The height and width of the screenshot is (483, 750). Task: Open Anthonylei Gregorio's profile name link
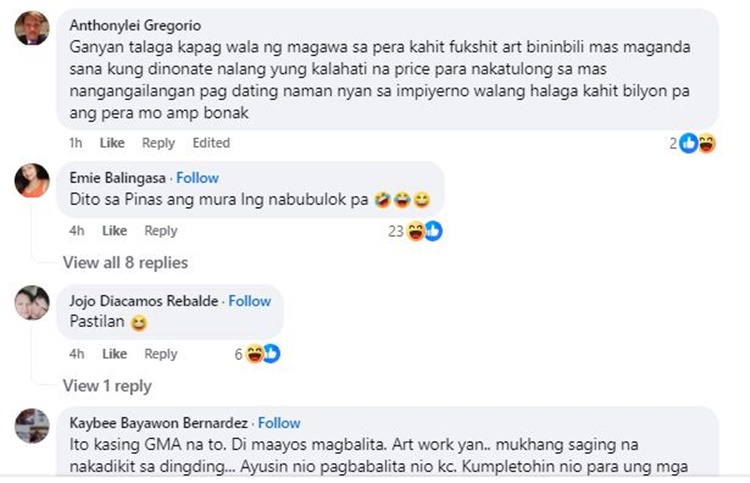click(133, 25)
